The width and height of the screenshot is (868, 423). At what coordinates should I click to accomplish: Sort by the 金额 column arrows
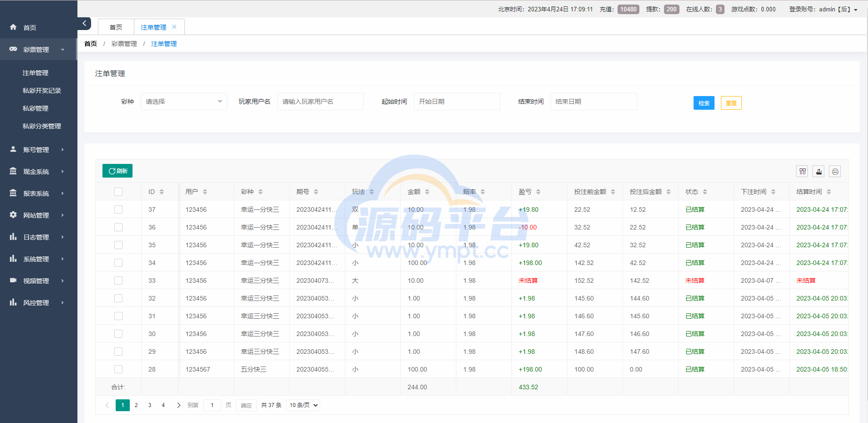tap(427, 192)
